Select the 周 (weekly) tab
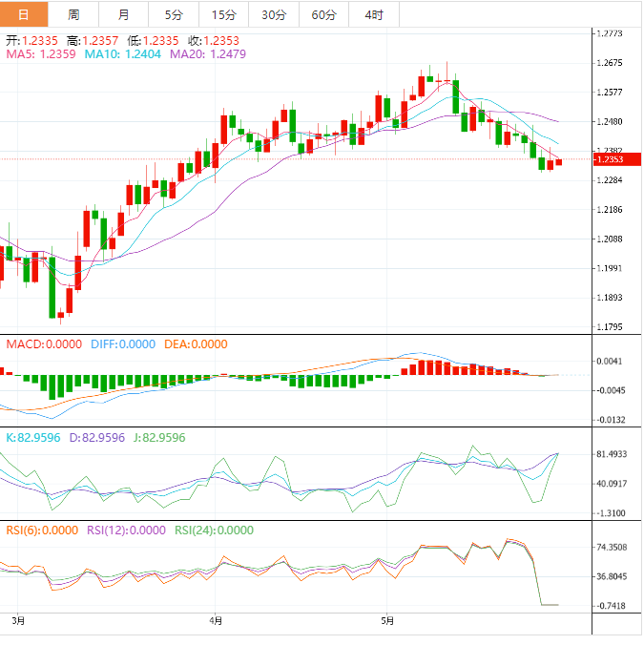This screenshot has width=644, height=645. click(73, 14)
